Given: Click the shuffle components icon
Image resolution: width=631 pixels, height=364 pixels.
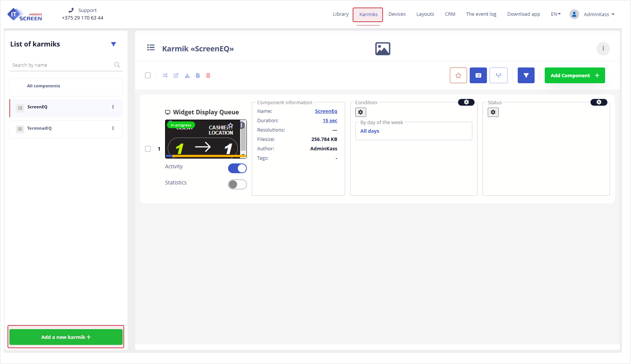Looking at the screenshot, I should (x=165, y=75).
